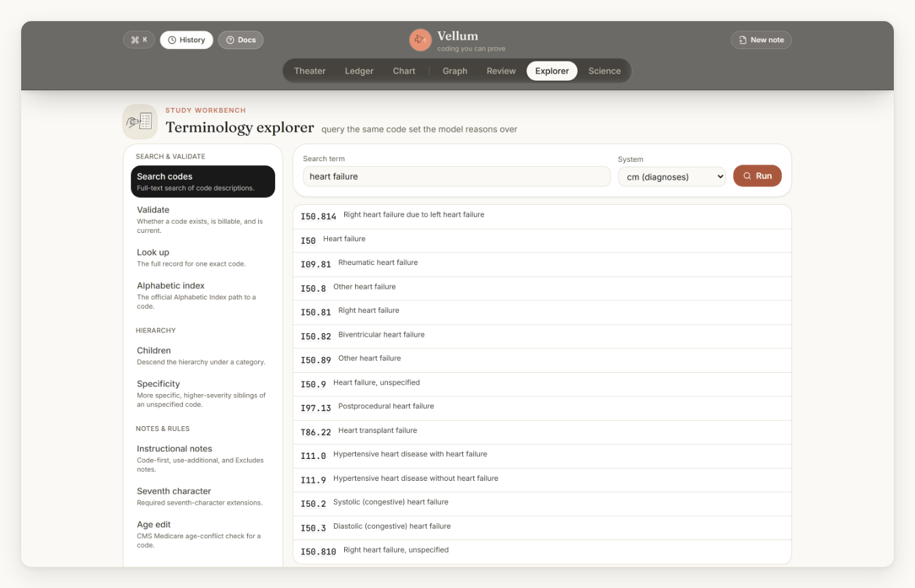The image size is (915, 588).
Task: Select the Explorer tab
Action: (552, 71)
